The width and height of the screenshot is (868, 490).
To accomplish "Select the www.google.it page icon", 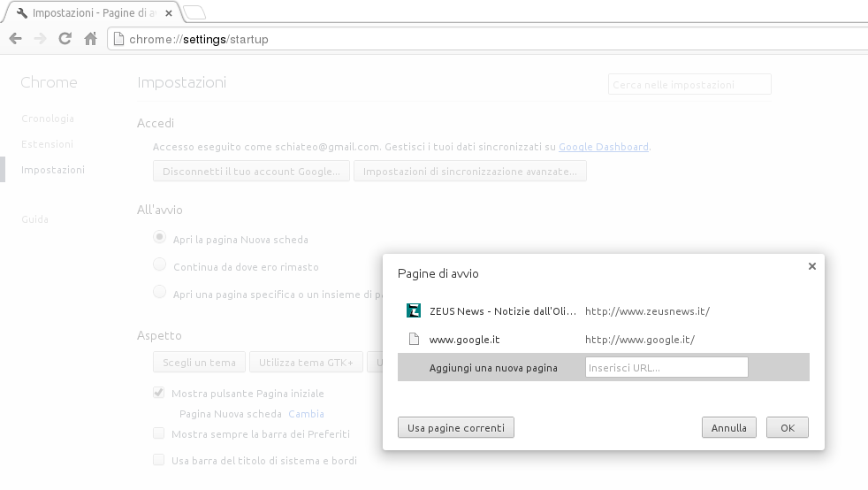I will point(414,339).
